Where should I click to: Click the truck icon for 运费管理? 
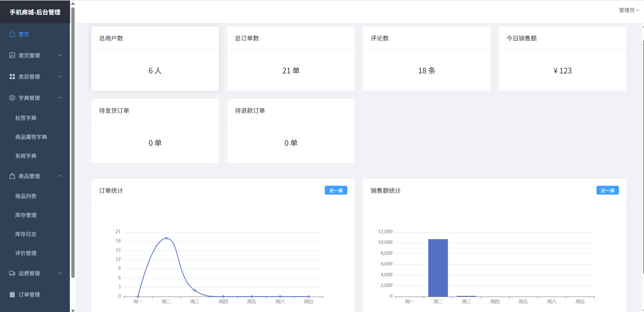(x=12, y=273)
